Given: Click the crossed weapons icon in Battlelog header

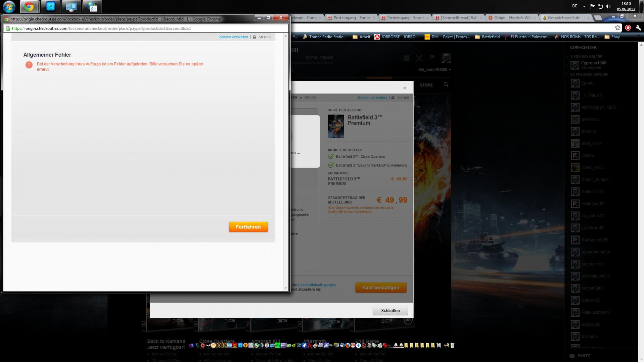Looking at the screenshot, I should coord(419,58).
